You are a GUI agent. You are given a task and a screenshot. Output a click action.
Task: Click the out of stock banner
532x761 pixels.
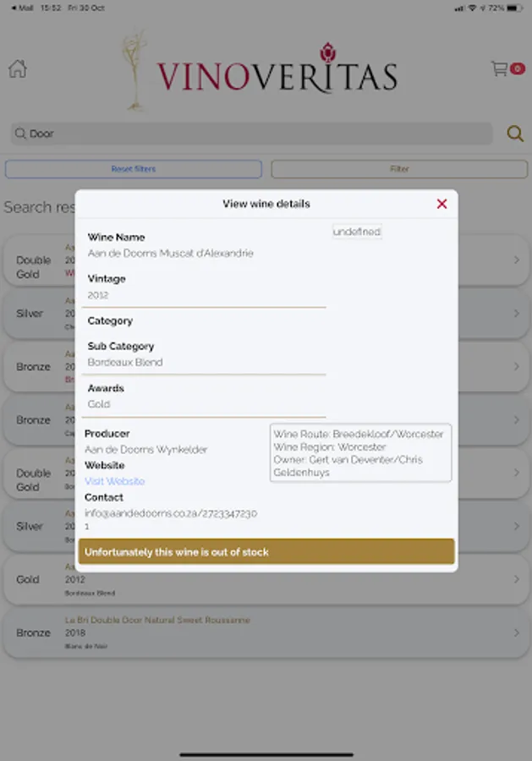click(266, 551)
